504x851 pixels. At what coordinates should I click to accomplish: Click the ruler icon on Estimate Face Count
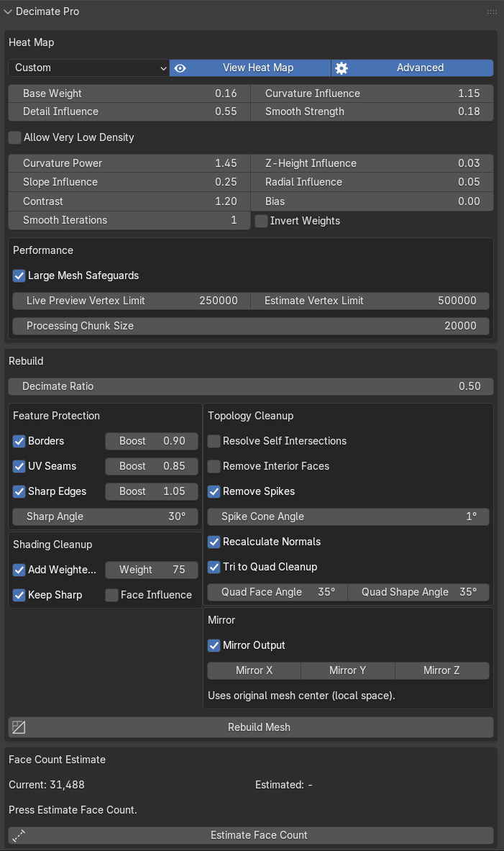pyautogui.click(x=19, y=836)
